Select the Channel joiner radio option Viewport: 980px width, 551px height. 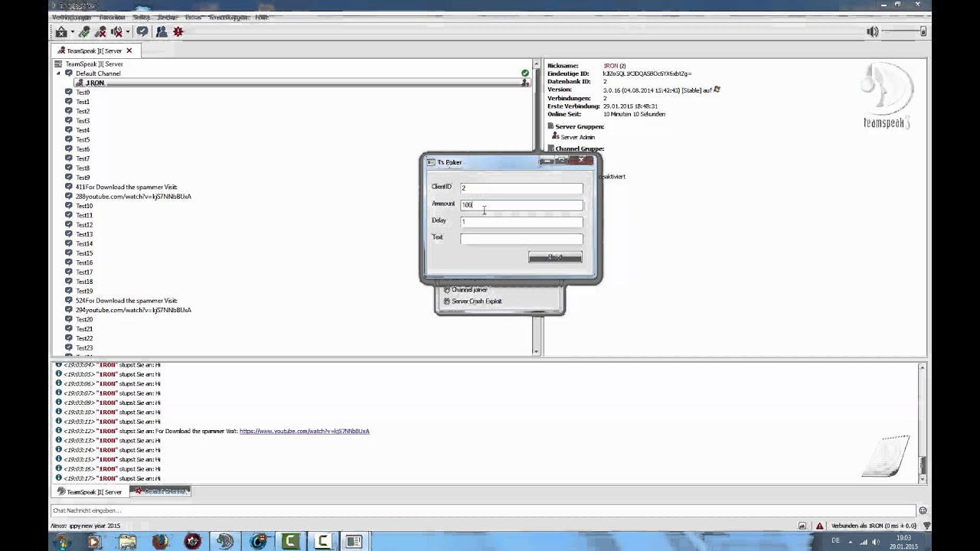click(x=465, y=290)
